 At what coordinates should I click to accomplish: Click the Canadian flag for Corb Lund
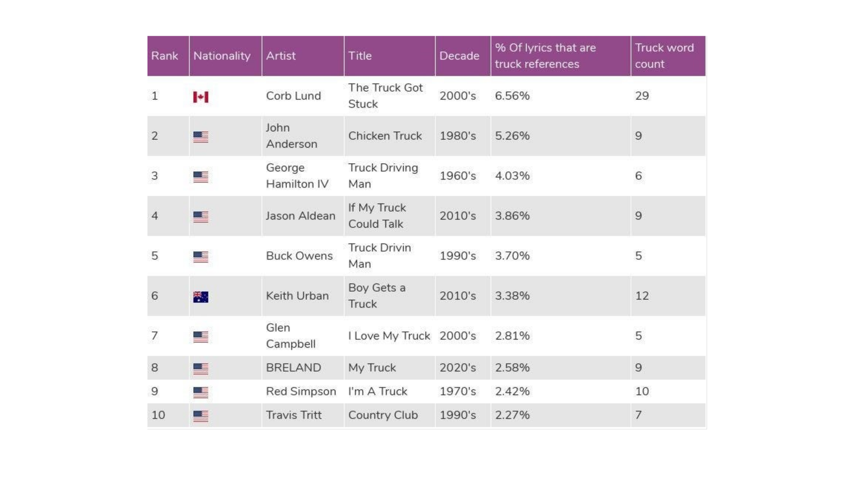(201, 97)
